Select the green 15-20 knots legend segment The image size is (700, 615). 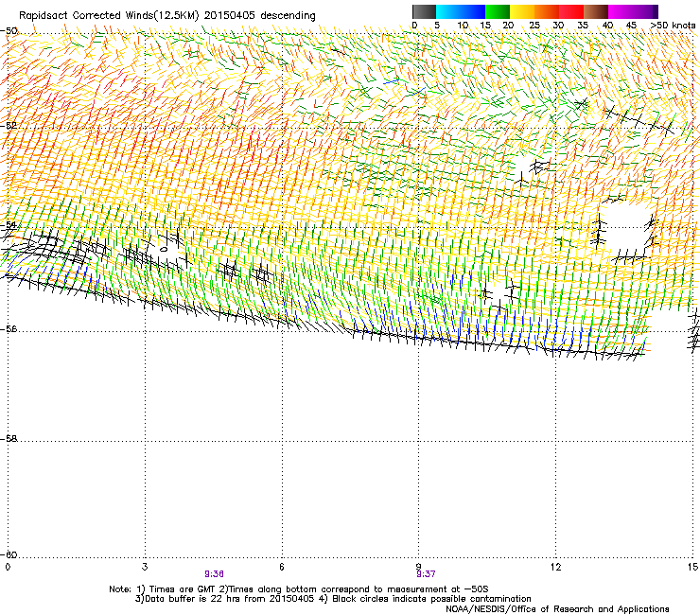(498, 11)
